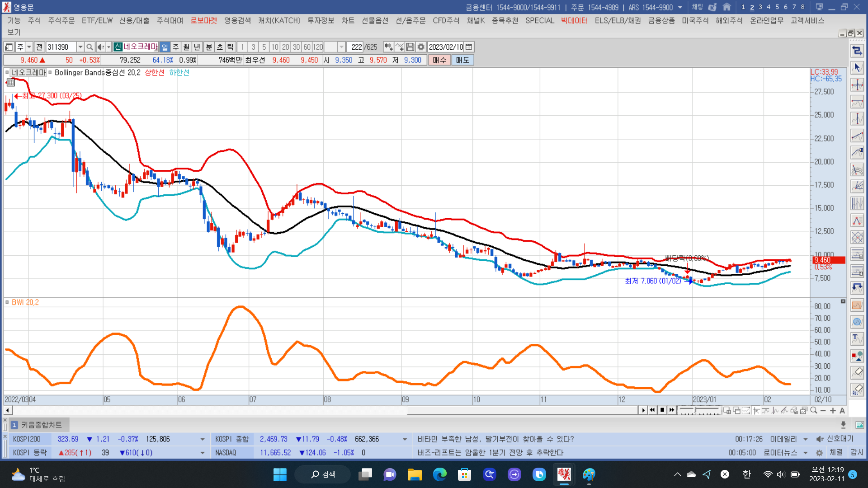Open the 차트 menu
868x488 pixels.
click(348, 20)
